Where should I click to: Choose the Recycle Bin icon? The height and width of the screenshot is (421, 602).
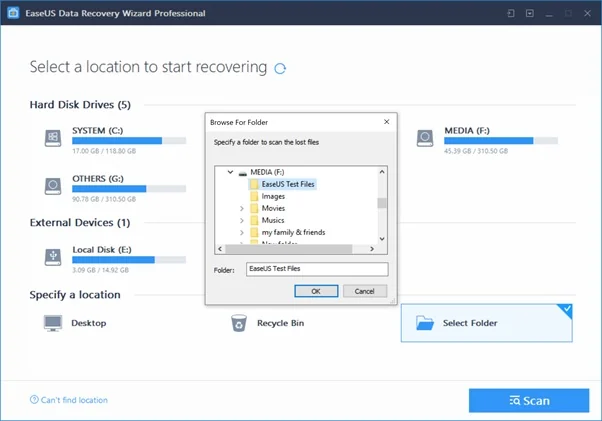point(239,323)
